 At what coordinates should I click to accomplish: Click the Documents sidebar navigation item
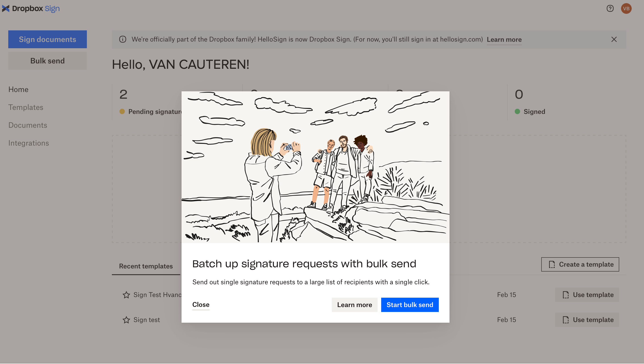point(27,125)
